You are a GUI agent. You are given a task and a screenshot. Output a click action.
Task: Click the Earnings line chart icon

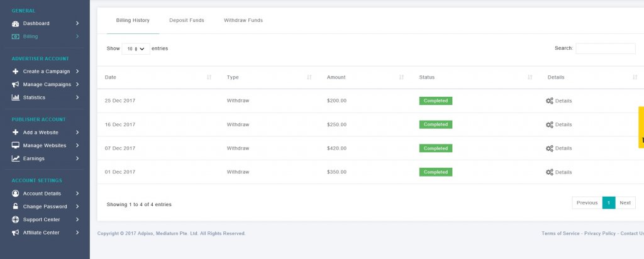tap(15, 158)
